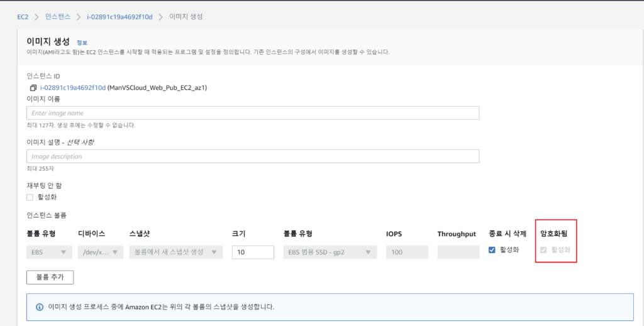Click the 크기 size field showing 10
The width and height of the screenshot is (644, 326).
click(x=253, y=253)
